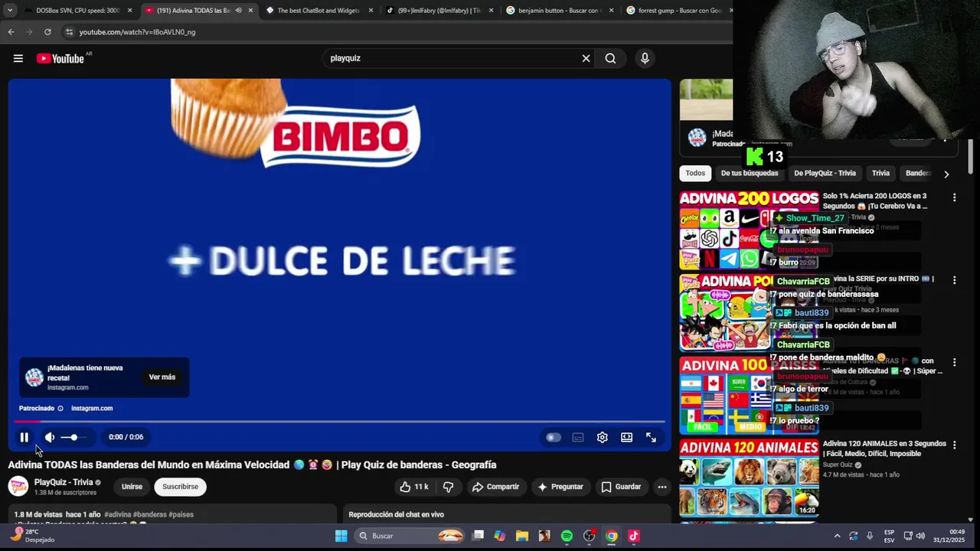Pause the video playback

tap(24, 437)
